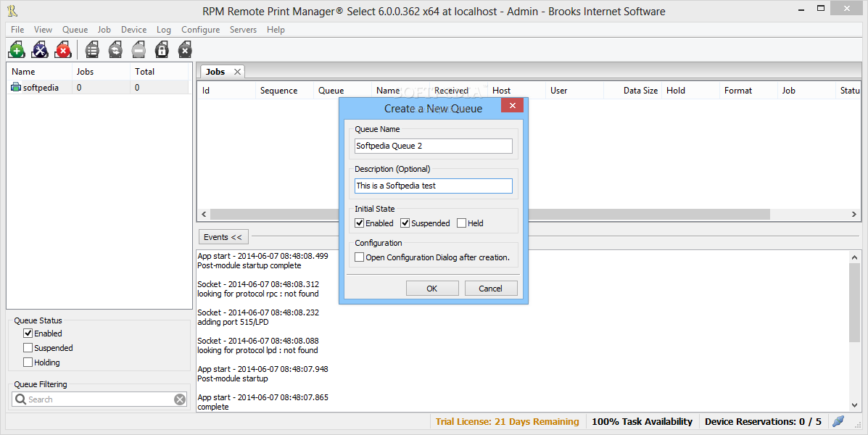Close the Create a New Queue dialog
The image size is (868, 435).
pos(512,105)
